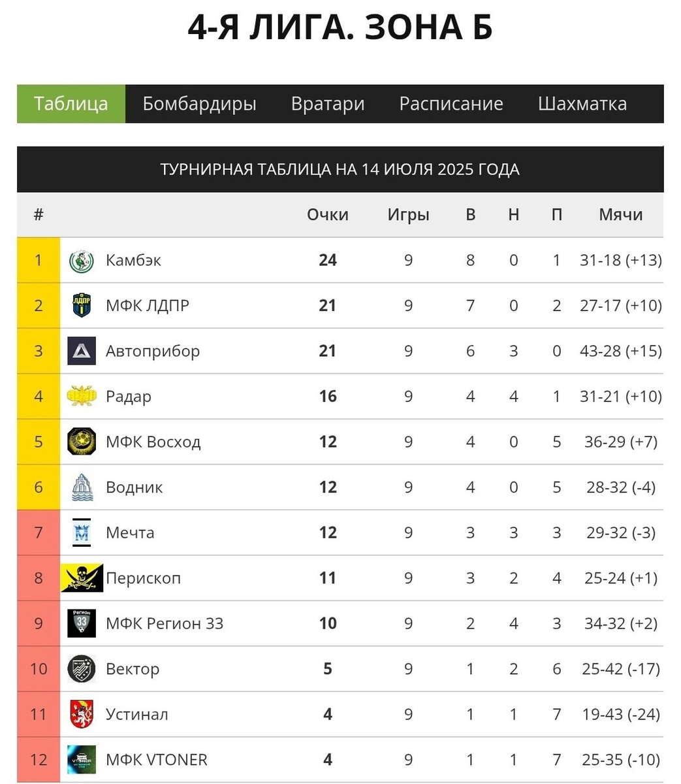The image size is (681, 784).
Task: Click the Автоприбор team logo
Action: tap(82, 351)
